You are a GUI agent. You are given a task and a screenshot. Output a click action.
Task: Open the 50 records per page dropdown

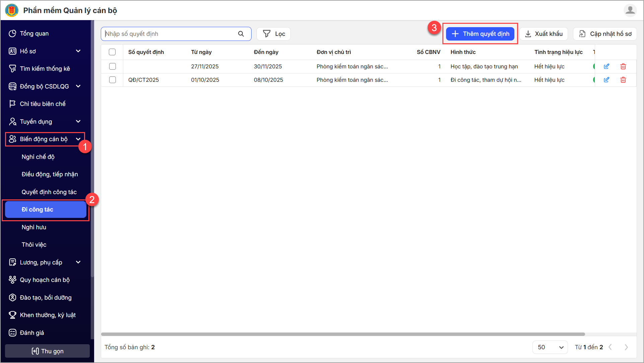pos(550,347)
